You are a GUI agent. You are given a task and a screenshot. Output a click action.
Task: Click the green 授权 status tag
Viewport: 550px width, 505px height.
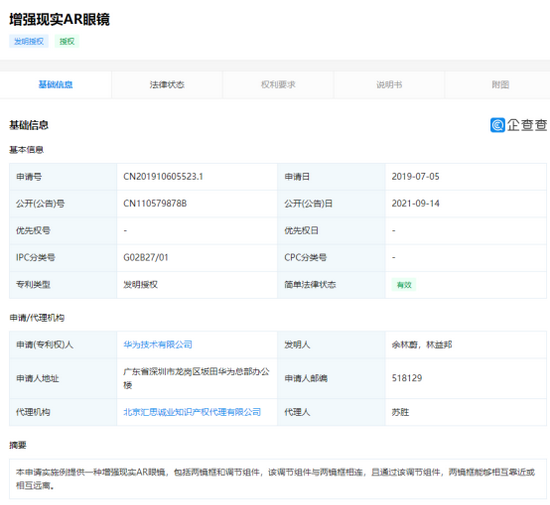(x=67, y=41)
